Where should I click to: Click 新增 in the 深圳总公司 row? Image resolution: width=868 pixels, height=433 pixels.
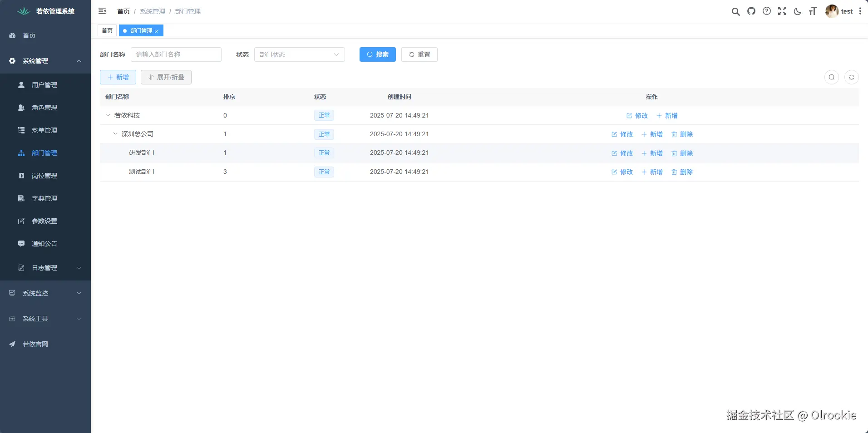pyautogui.click(x=652, y=134)
